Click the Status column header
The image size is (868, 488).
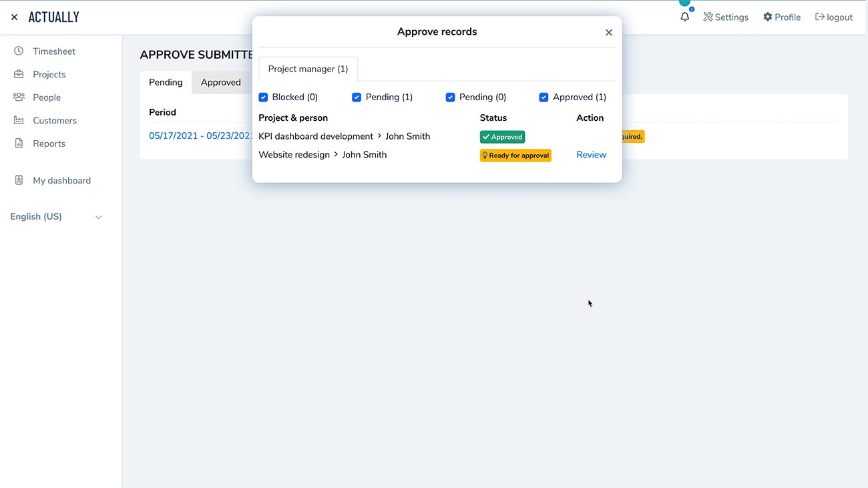coord(493,118)
